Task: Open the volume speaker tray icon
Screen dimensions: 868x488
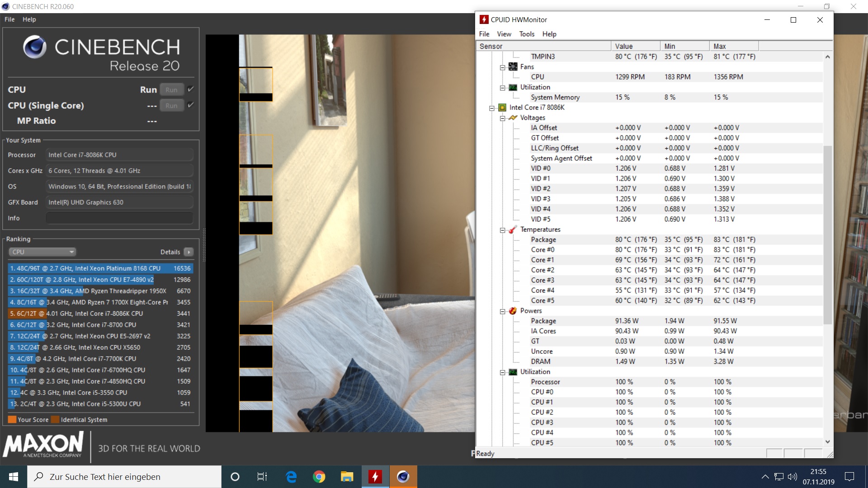Action: (x=792, y=477)
